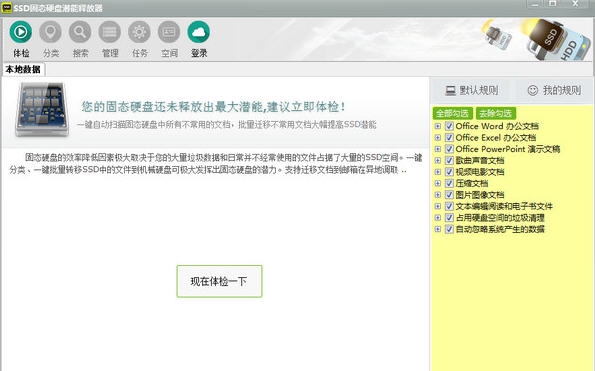The height and width of the screenshot is (371, 595).
Task: Select the 文本编辑阅读和电子书文件 label
Action: [504, 206]
